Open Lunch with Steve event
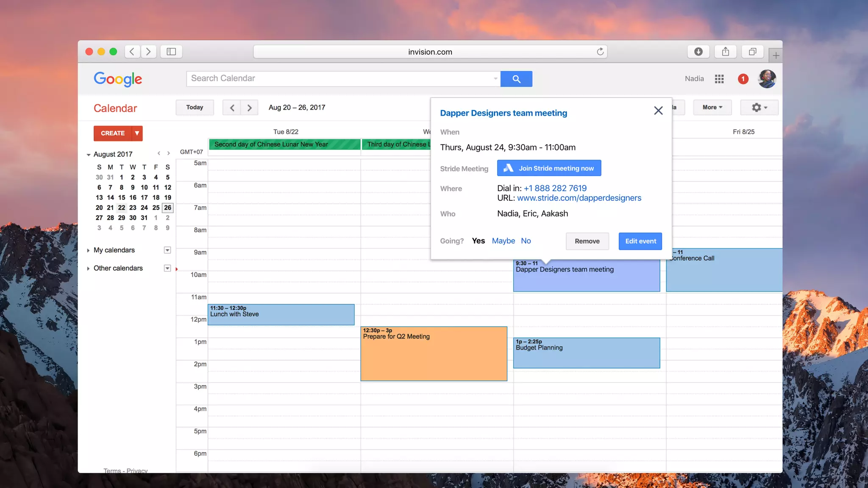868x488 pixels. pos(281,315)
